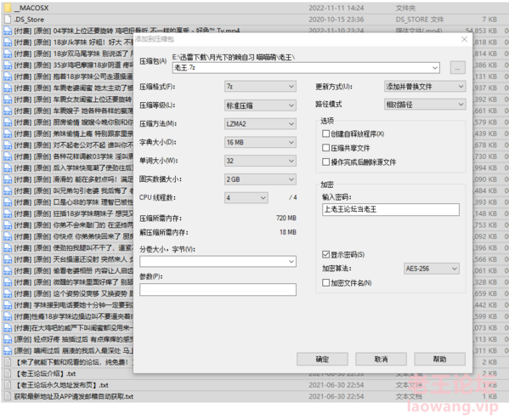Click the 取消 button
509x420 pixels.
381,359
